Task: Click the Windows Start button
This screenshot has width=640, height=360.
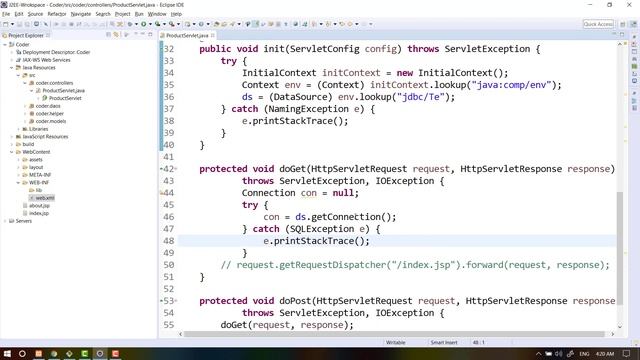Action: (7, 353)
